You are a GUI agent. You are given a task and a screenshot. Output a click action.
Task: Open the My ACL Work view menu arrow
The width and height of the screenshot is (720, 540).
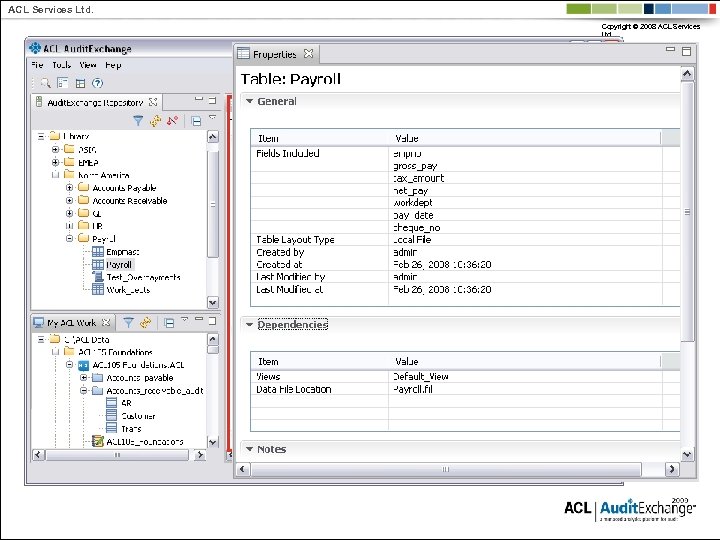[185, 319]
